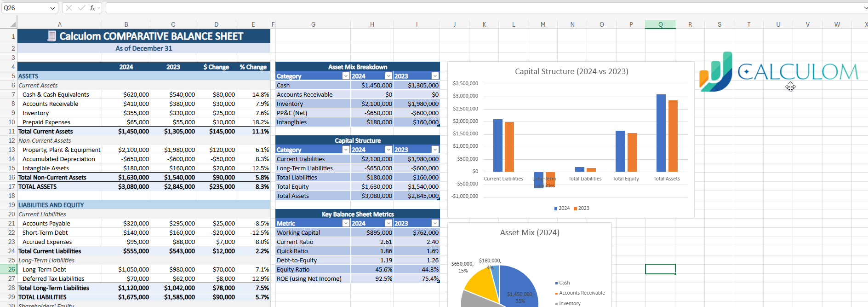Image resolution: width=868 pixels, height=307 pixels.
Task: Open Capital Structure 2023 filter dropdown
Action: click(x=435, y=150)
